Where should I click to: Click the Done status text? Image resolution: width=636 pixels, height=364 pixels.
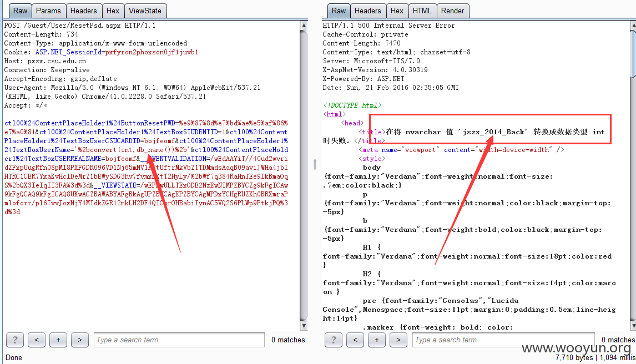pos(14,357)
